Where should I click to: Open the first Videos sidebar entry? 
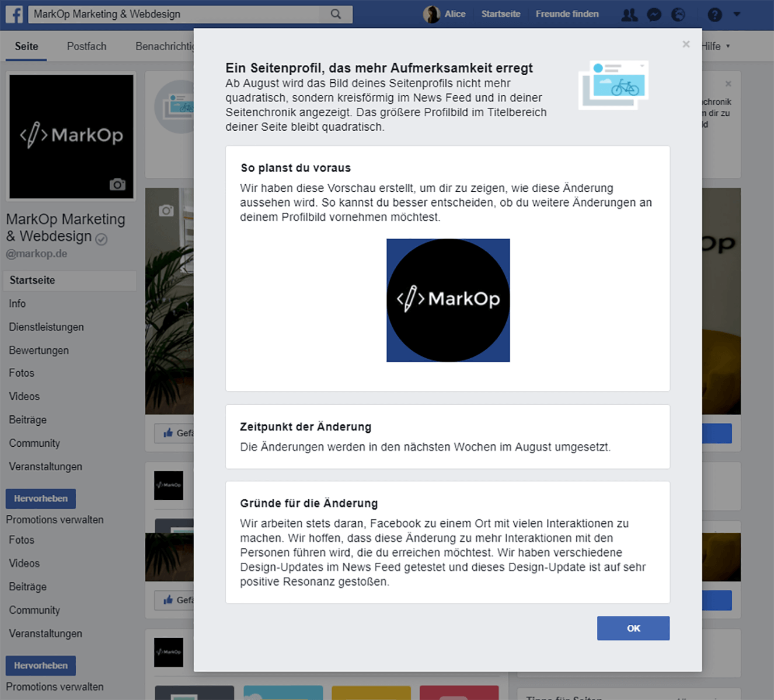click(x=25, y=397)
